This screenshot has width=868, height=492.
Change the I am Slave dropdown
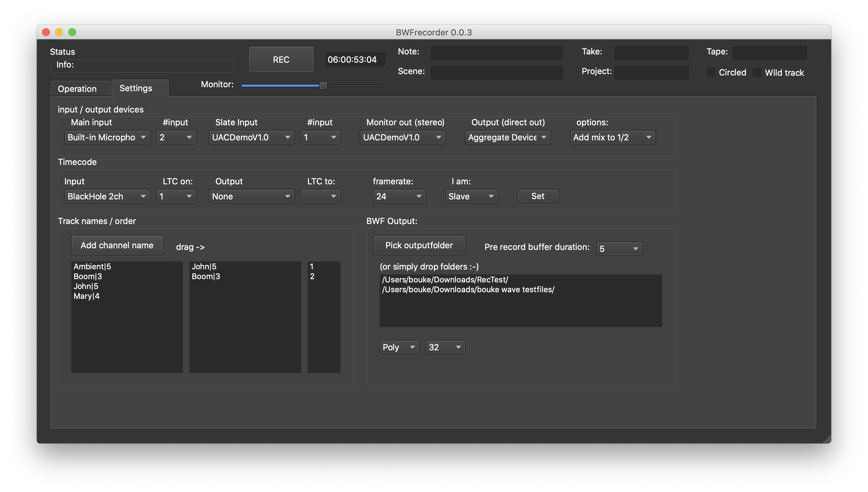coord(471,196)
